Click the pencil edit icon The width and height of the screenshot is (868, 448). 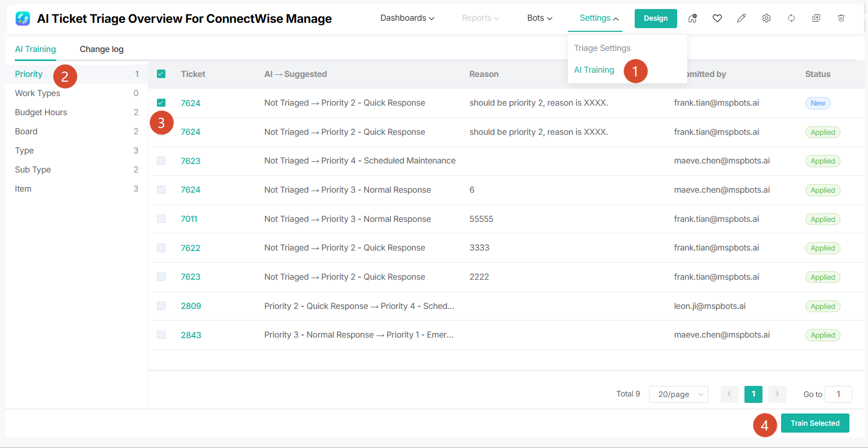pyautogui.click(x=741, y=18)
